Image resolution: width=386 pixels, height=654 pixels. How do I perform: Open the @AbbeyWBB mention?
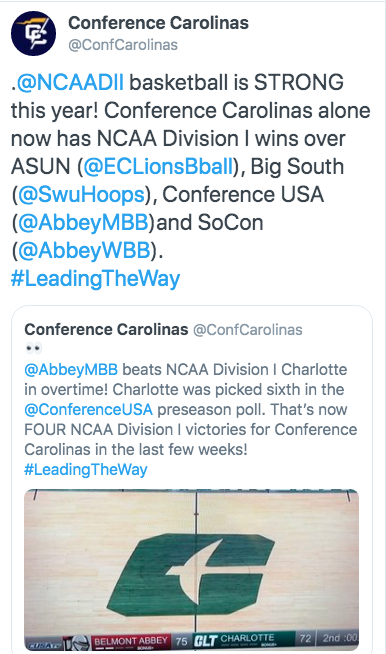pos(84,250)
